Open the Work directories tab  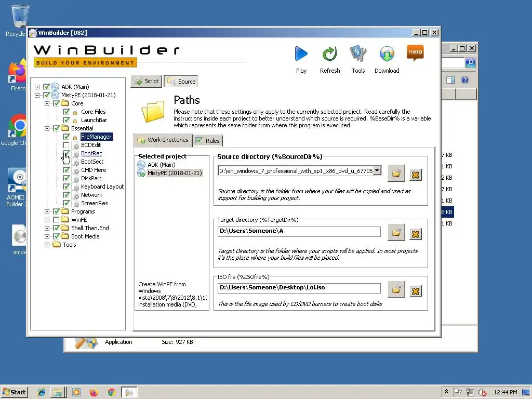163,140
